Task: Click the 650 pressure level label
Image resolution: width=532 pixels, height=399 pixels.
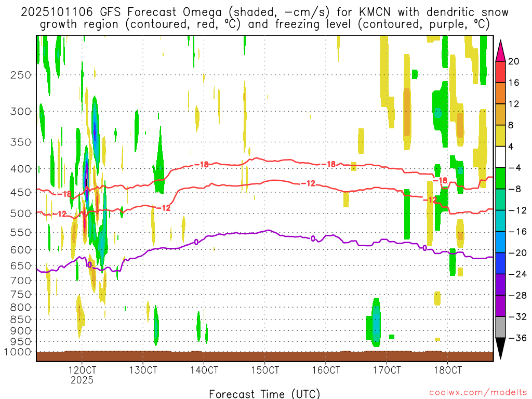Action: click(20, 265)
